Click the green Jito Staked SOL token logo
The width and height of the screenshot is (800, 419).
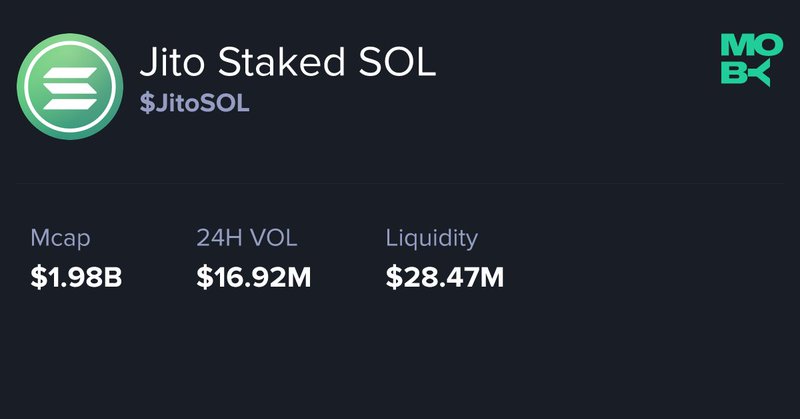67,85
